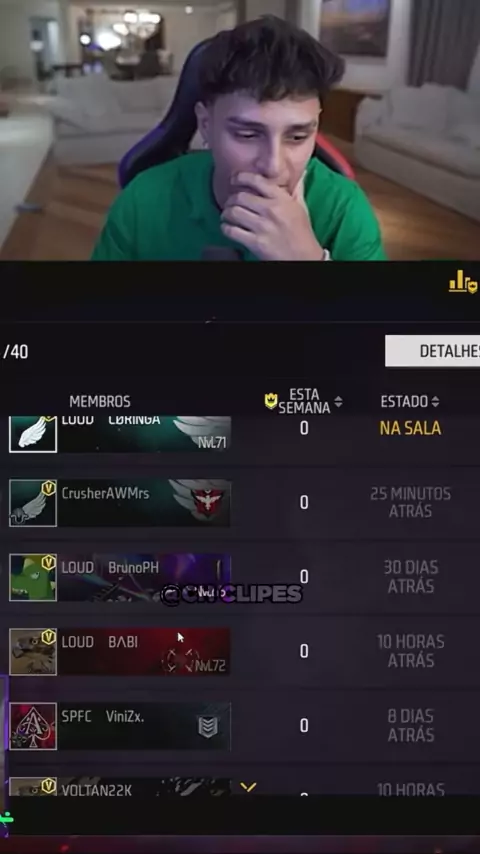Open the guild ranking trophy icon
Image resolution: width=480 pixels, height=854 pixels.
pyautogui.click(x=463, y=282)
